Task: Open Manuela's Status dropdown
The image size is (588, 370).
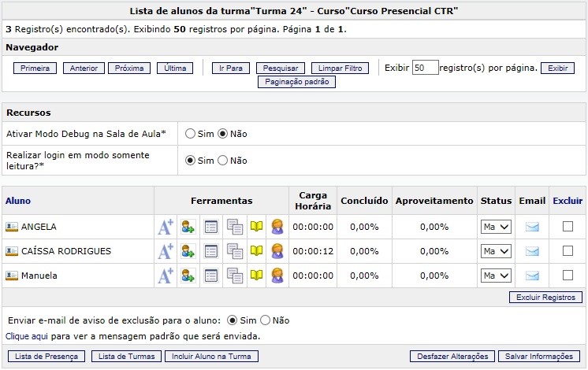Action: (x=496, y=276)
